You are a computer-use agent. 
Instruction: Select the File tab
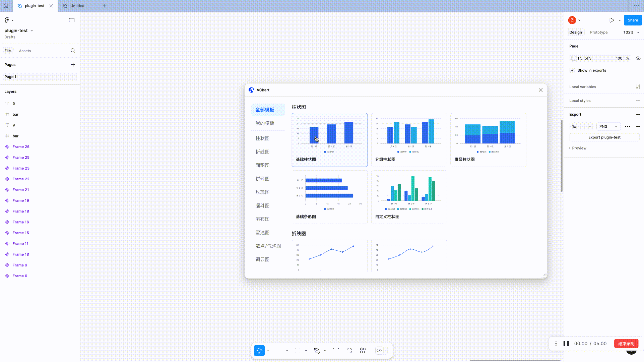[8, 51]
